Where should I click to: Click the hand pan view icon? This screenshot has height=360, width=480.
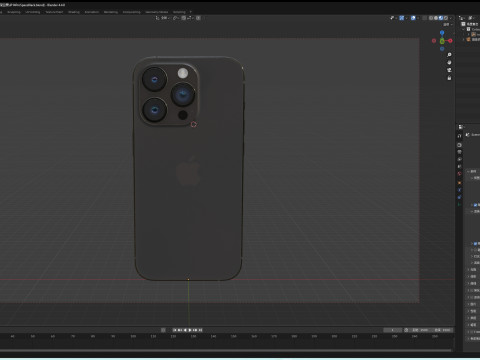(449, 62)
